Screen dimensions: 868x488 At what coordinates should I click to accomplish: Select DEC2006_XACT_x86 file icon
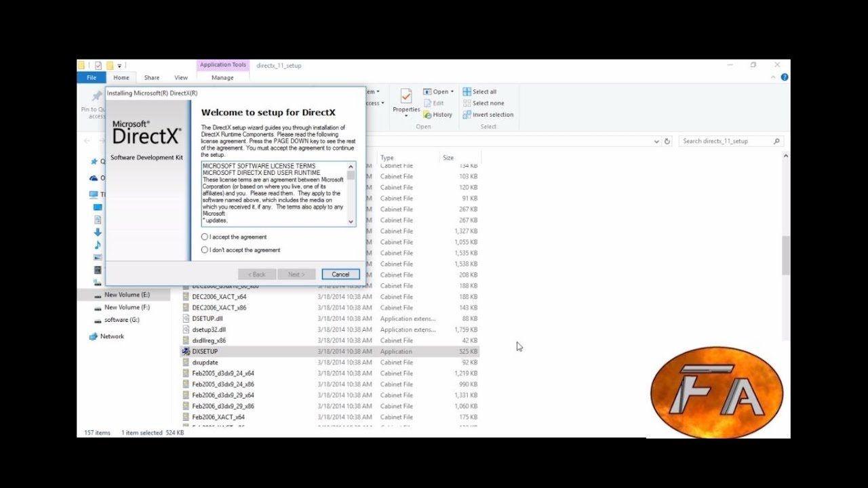click(x=186, y=308)
